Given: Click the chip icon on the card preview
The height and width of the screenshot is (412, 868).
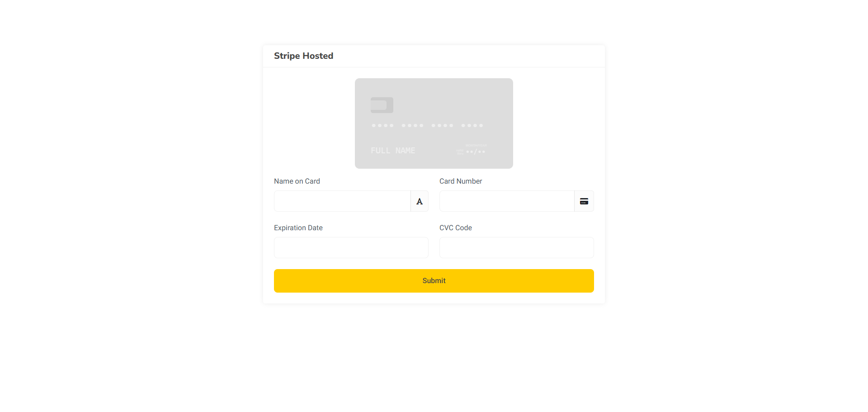Looking at the screenshot, I should (x=382, y=105).
